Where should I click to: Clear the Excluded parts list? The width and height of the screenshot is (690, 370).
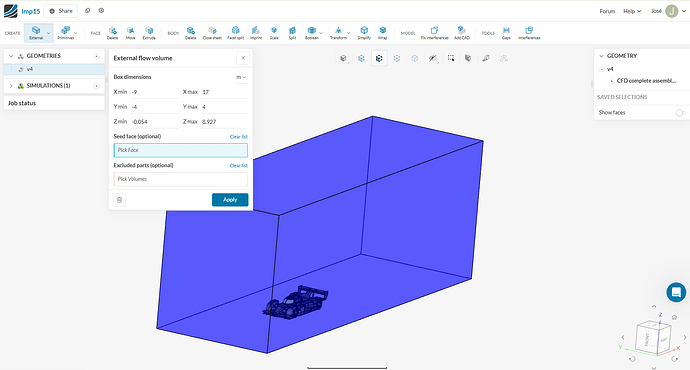tap(239, 166)
